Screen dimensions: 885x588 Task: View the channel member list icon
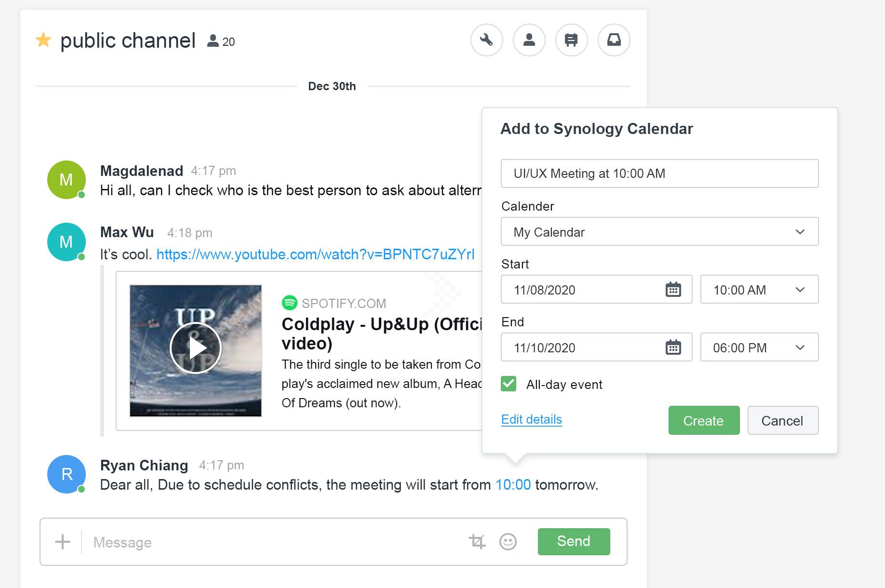[x=529, y=40]
